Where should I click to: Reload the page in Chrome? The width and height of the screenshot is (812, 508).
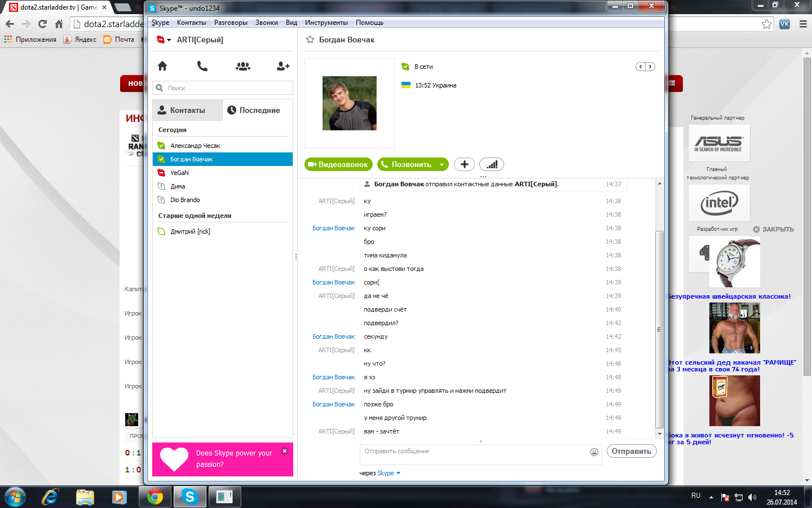pyautogui.click(x=42, y=24)
